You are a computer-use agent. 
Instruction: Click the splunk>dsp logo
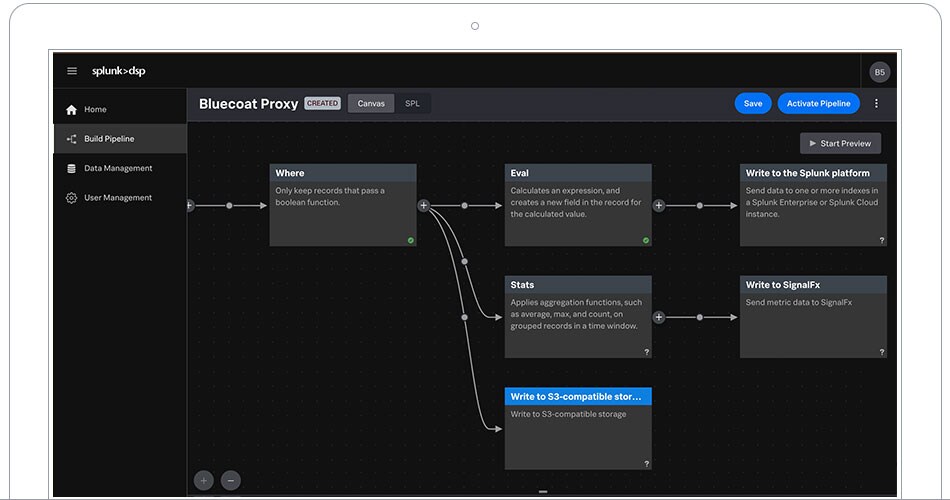tap(119, 71)
